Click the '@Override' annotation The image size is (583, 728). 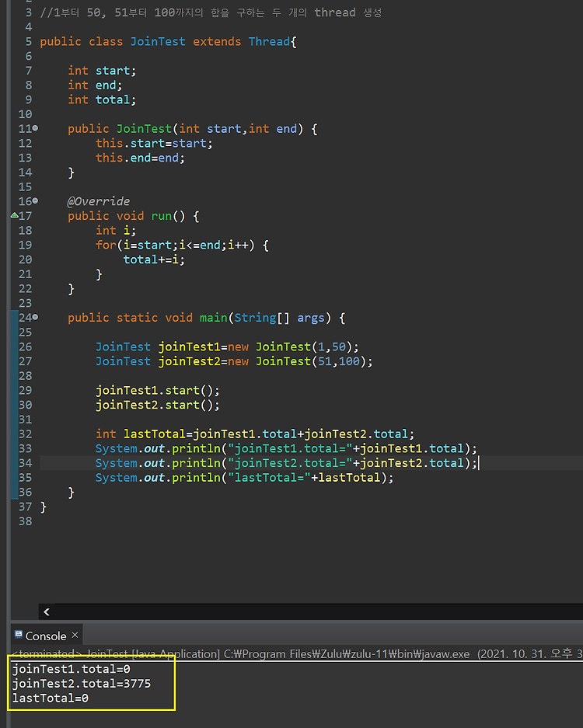point(99,201)
